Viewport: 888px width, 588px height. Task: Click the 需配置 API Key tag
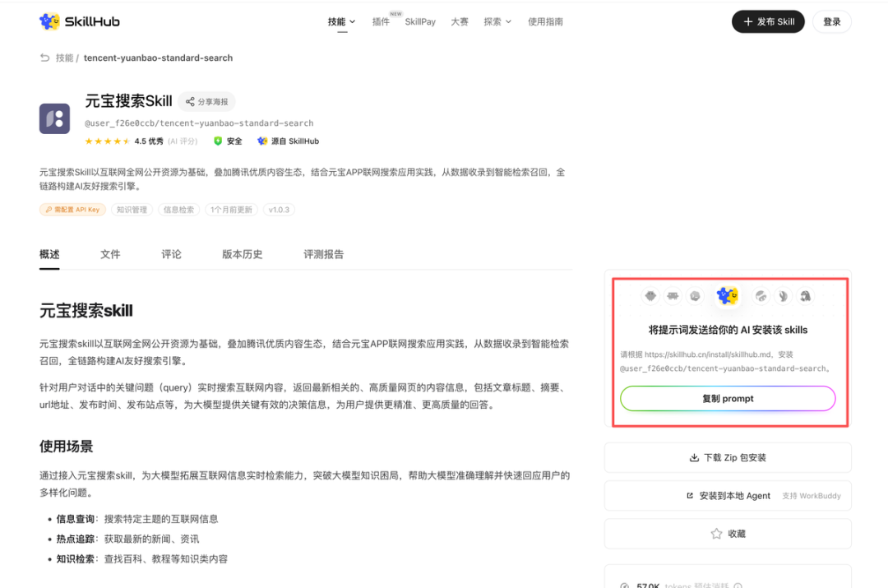[x=72, y=210]
